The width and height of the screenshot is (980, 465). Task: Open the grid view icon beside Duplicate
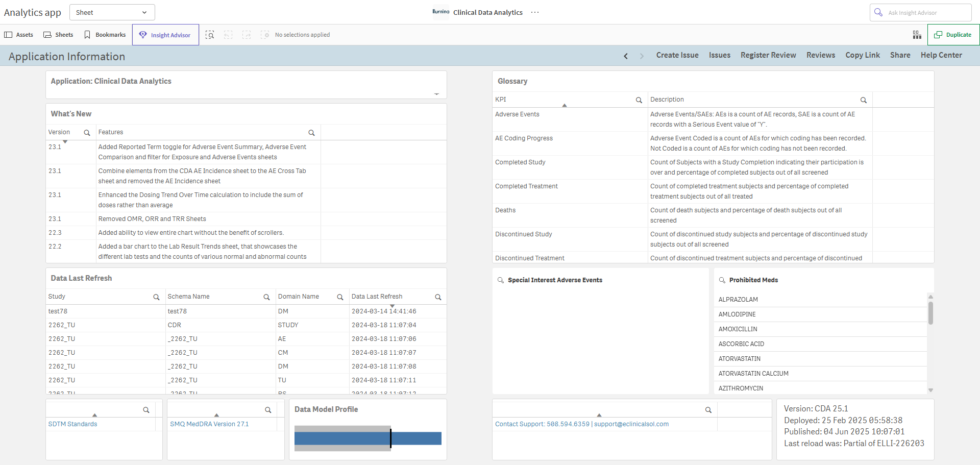tap(917, 35)
